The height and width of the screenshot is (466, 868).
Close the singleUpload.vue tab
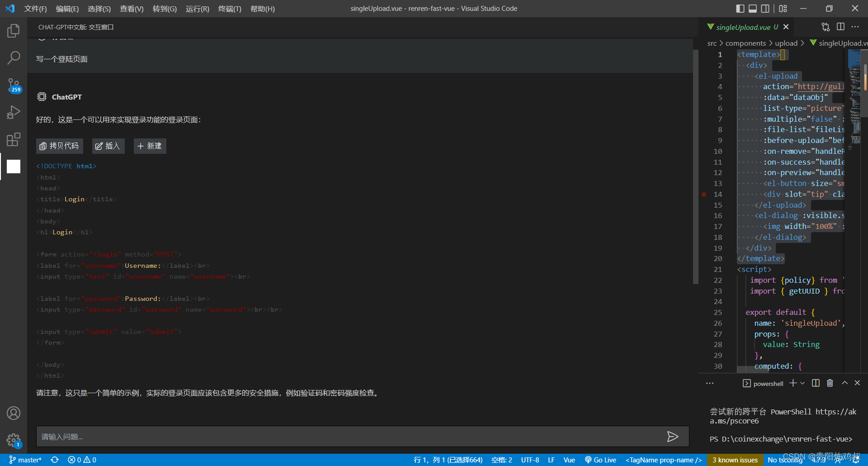click(786, 27)
